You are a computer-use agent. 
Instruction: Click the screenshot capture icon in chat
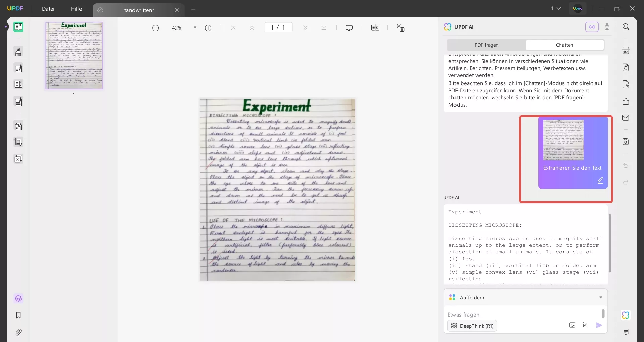(585, 325)
